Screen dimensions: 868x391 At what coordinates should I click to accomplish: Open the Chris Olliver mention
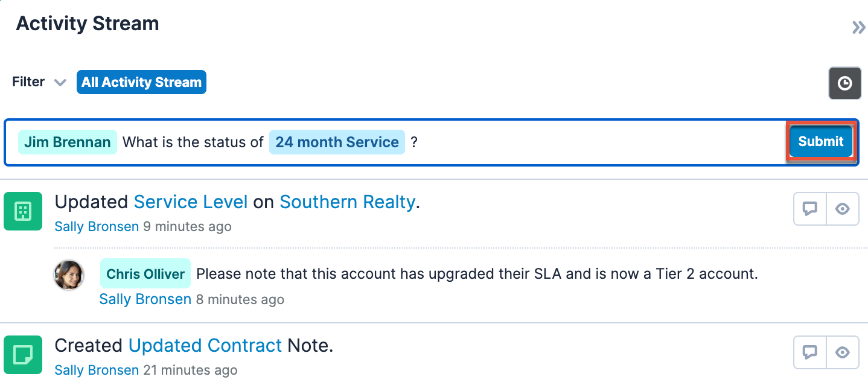(x=145, y=274)
